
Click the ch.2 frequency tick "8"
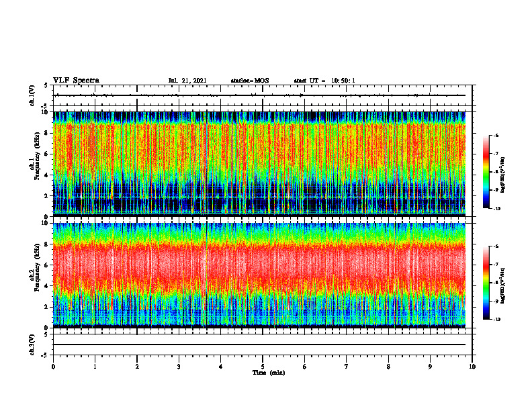[x=47, y=244]
